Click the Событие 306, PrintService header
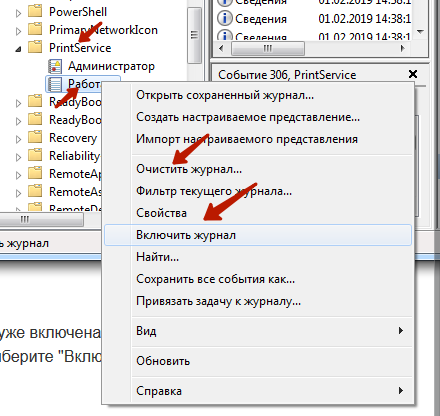Screen dimensions: 440x416 [287, 75]
